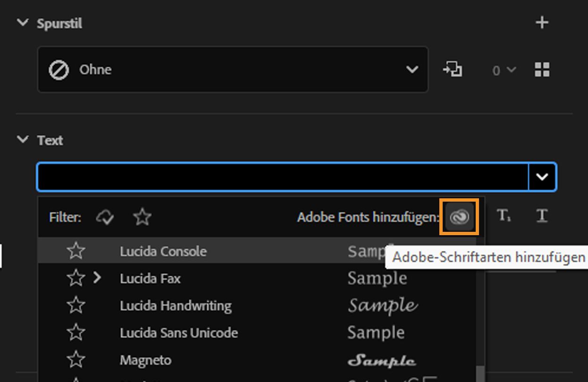The width and height of the screenshot is (588, 382).
Task: Expand the Lucida Fax font family
Action: pyautogui.click(x=97, y=278)
